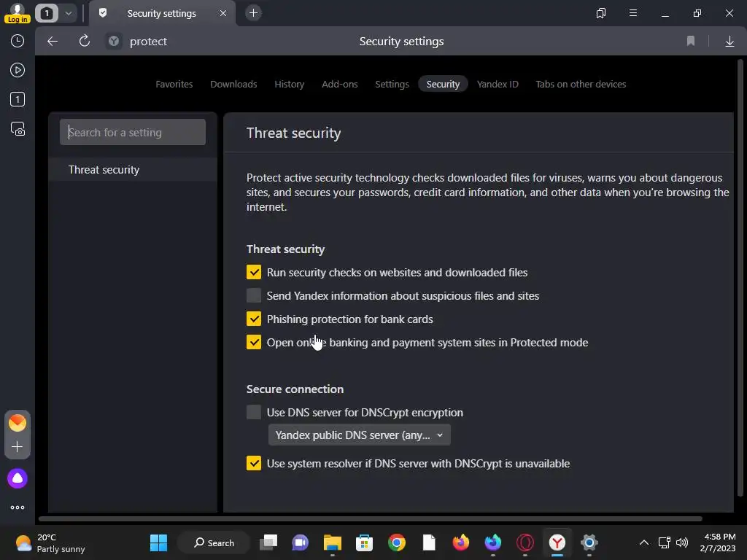Screen dimensions: 747x560
Task: Open sidebar three-dots more options
Action: (18, 507)
